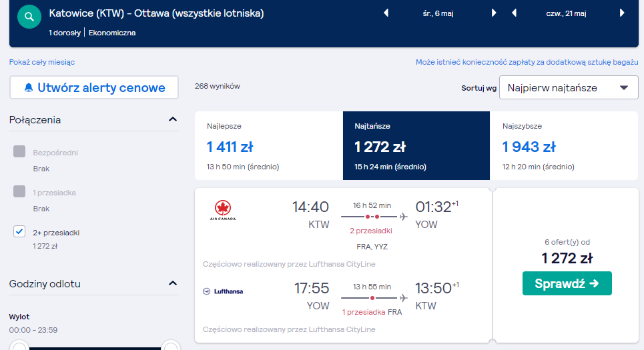The width and height of the screenshot is (644, 350).
Task: Switch to the Najlepsze tab
Action: coord(268,145)
